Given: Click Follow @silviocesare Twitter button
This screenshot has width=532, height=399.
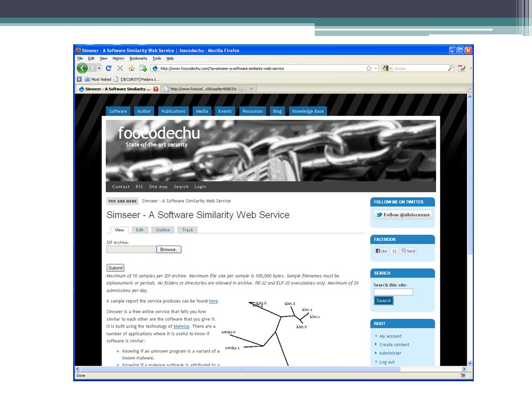Looking at the screenshot, I should [x=403, y=215].
